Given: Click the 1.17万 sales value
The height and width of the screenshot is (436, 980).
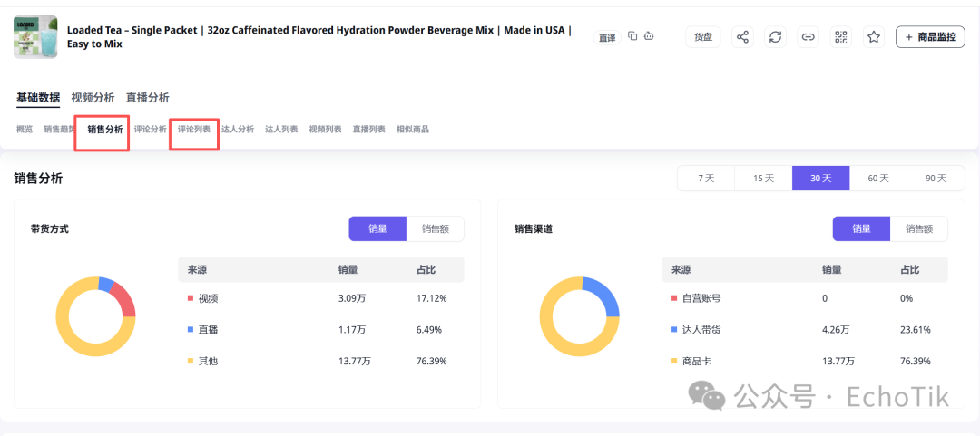Looking at the screenshot, I should click(352, 330).
